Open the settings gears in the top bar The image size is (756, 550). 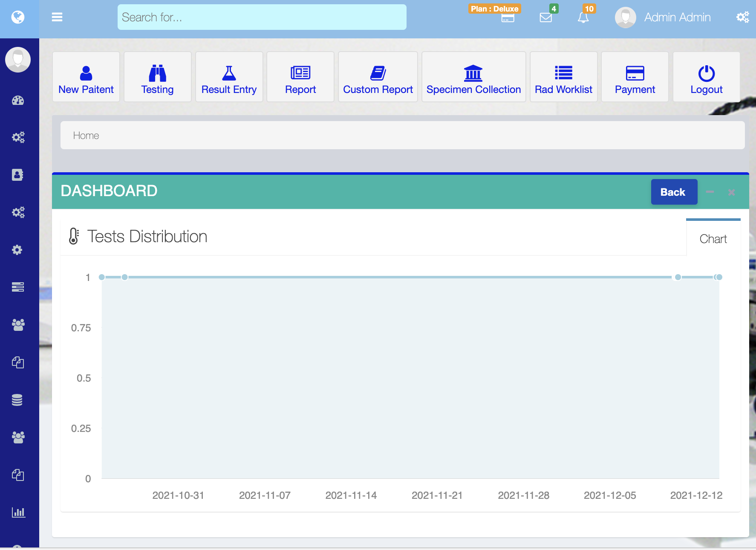point(742,17)
